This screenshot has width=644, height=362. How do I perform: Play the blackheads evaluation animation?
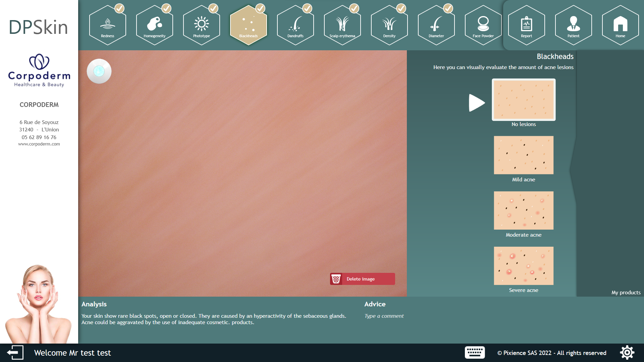pyautogui.click(x=476, y=103)
